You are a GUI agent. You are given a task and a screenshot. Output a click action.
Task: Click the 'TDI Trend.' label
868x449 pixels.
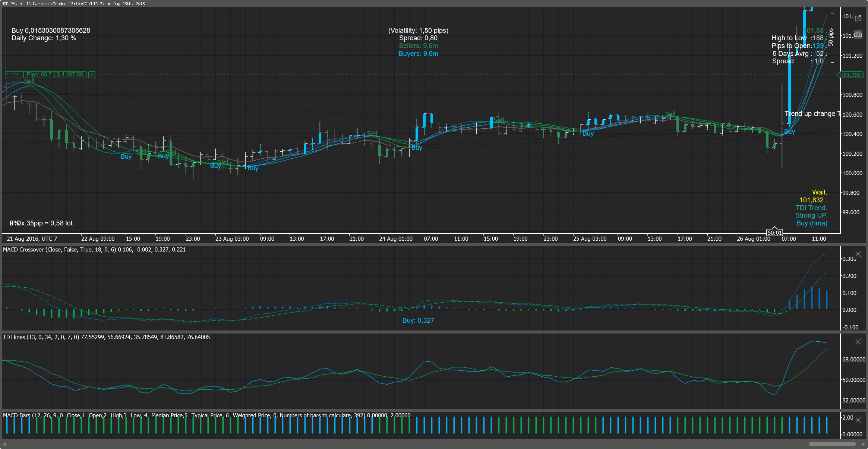(x=811, y=208)
